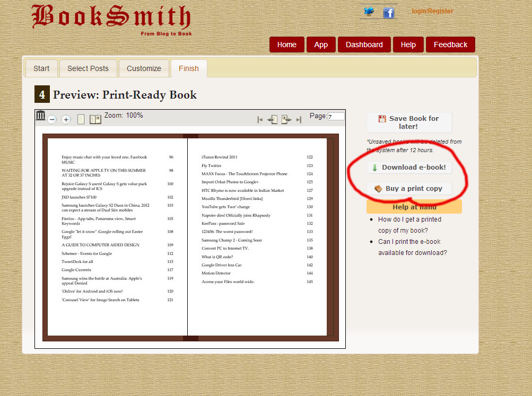
Task: Open the App menu
Action: [x=321, y=45]
